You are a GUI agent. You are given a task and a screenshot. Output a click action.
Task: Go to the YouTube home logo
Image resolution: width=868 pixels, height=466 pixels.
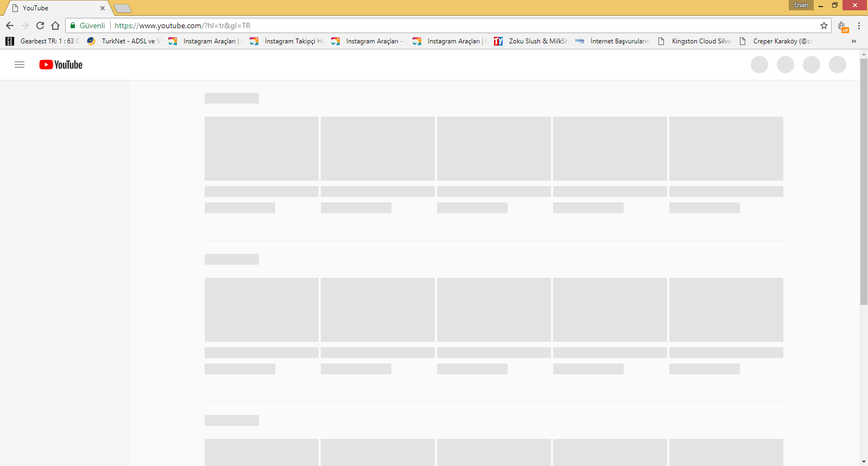coord(61,65)
